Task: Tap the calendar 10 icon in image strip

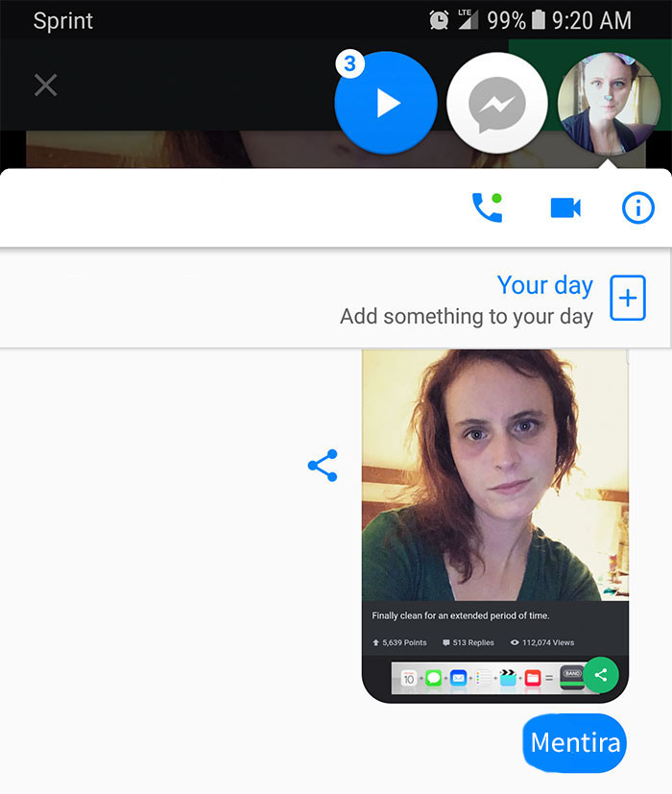Action: 409,678
